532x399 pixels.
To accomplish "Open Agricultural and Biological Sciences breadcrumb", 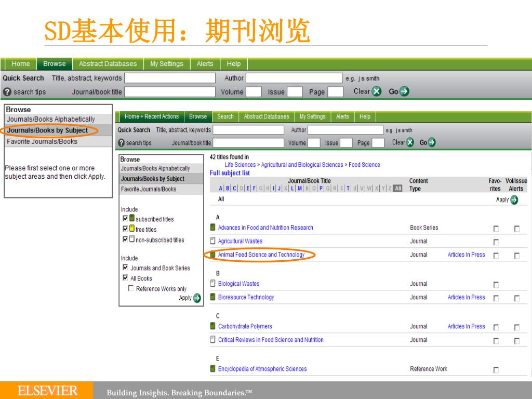I will [302, 165].
